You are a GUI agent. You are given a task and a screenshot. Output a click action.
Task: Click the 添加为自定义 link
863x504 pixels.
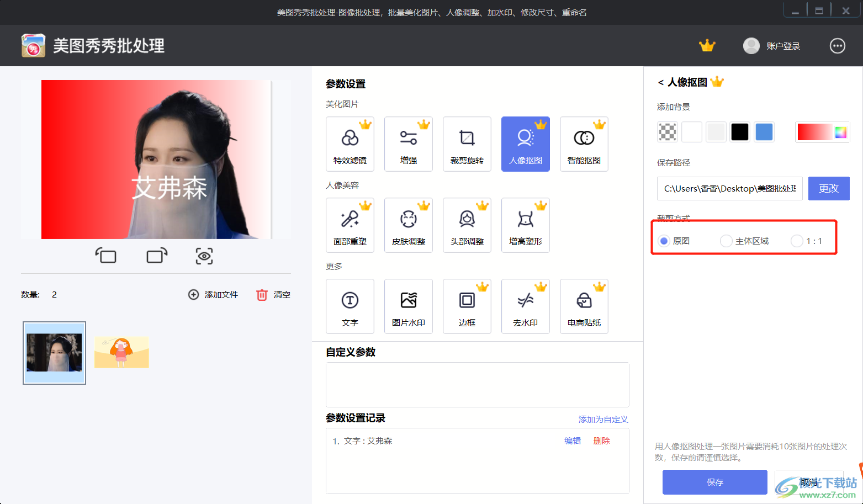tap(603, 420)
